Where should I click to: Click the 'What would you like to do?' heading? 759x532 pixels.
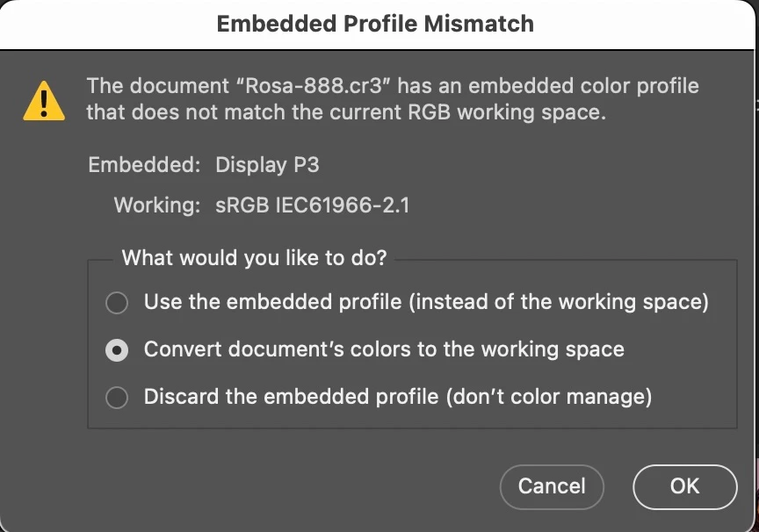254,258
